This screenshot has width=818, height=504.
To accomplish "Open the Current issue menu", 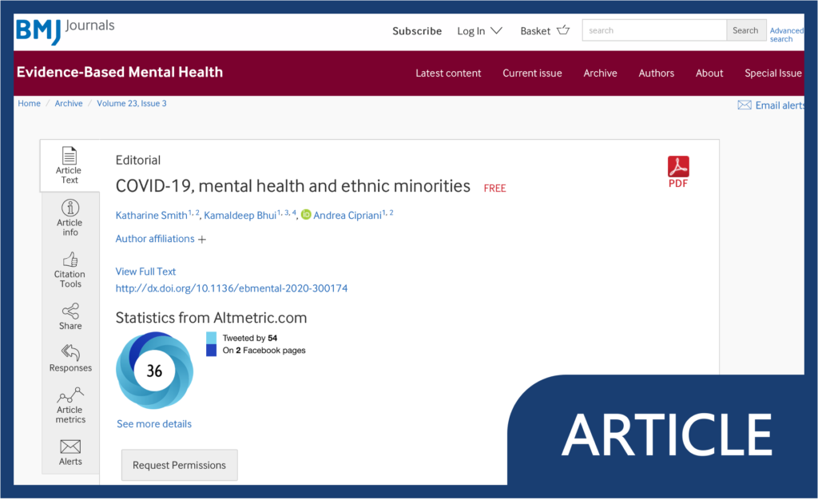I will pyautogui.click(x=532, y=73).
